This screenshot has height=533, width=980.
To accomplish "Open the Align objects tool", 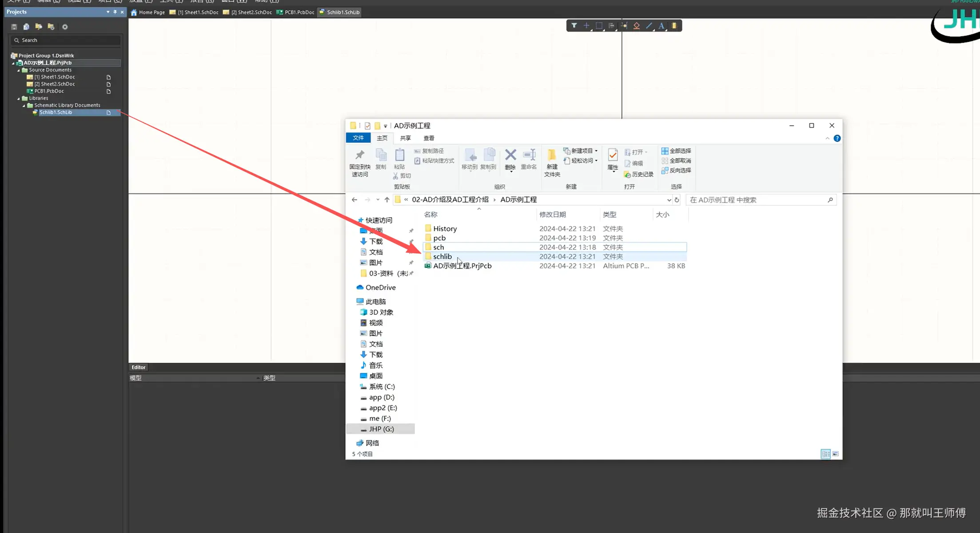I will pos(611,26).
